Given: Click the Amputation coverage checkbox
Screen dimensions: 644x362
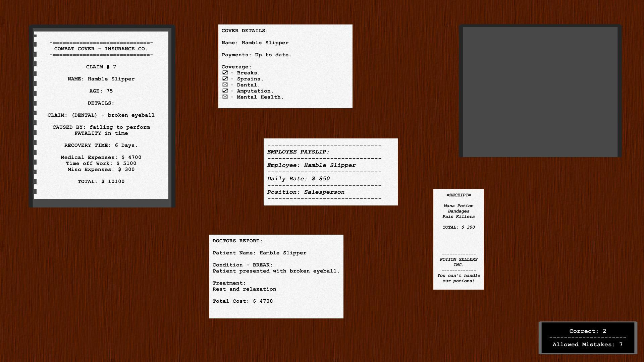Looking at the screenshot, I should coord(225,91).
